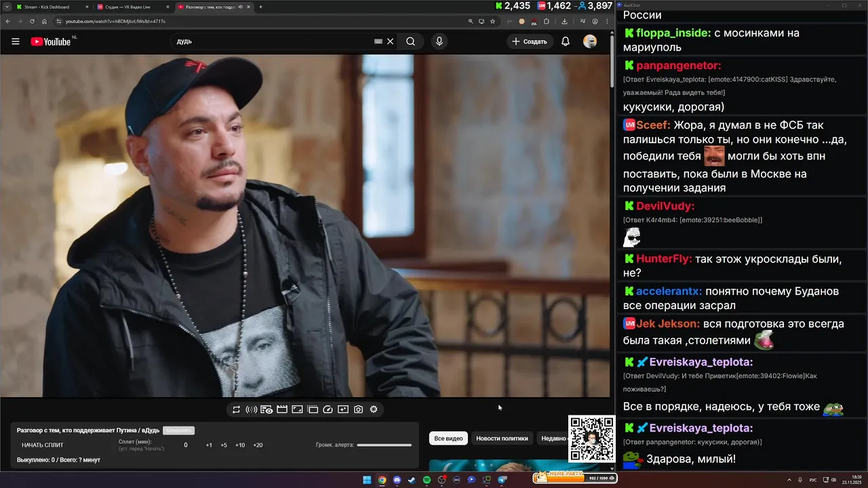Image resolution: width=868 pixels, height=488 pixels.
Task: Click Sceef username in chat
Action: [653, 125]
